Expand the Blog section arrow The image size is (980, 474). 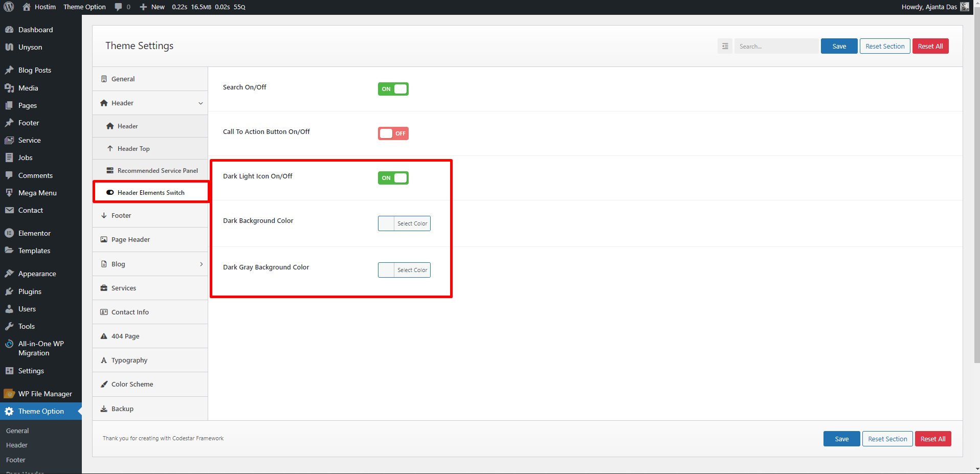coord(201,264)
